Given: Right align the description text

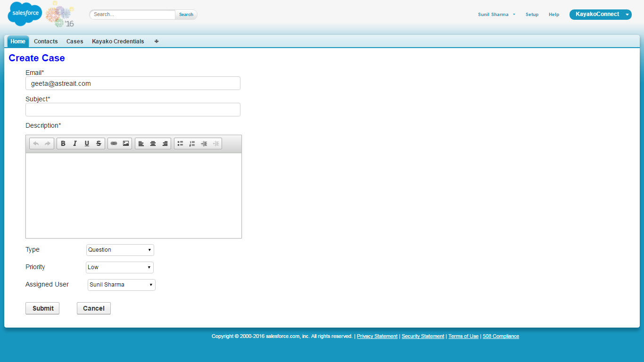Looking at the screenshot, I should [x=165, y=144].
